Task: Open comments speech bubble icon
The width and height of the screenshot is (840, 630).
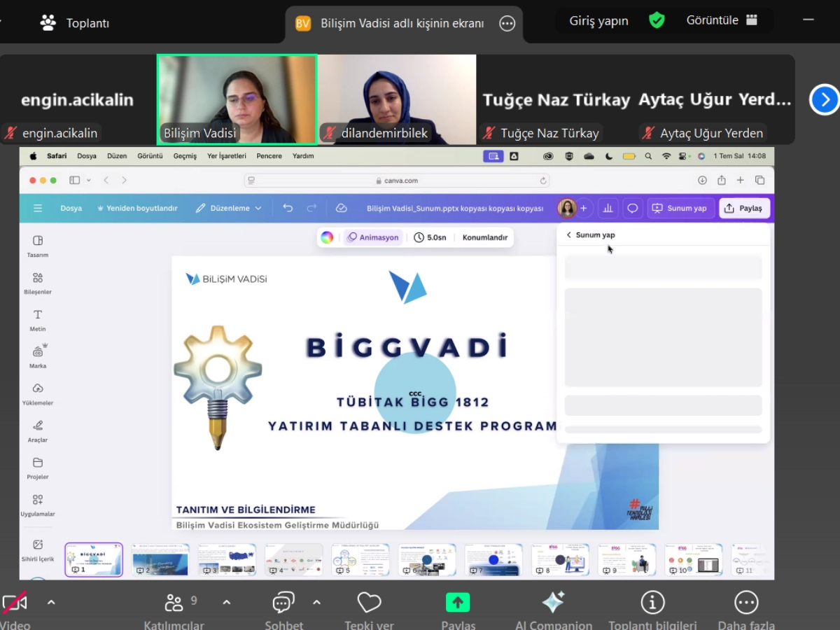Action: [632, 208]
